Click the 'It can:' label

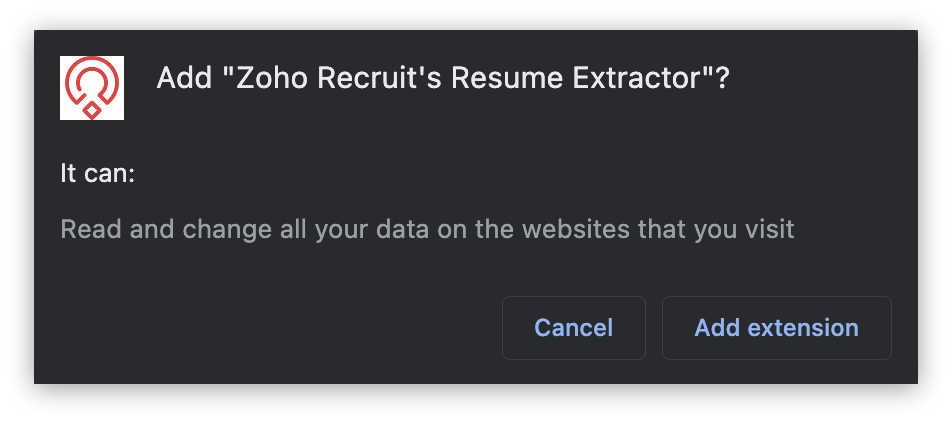(x=97, y=173)
